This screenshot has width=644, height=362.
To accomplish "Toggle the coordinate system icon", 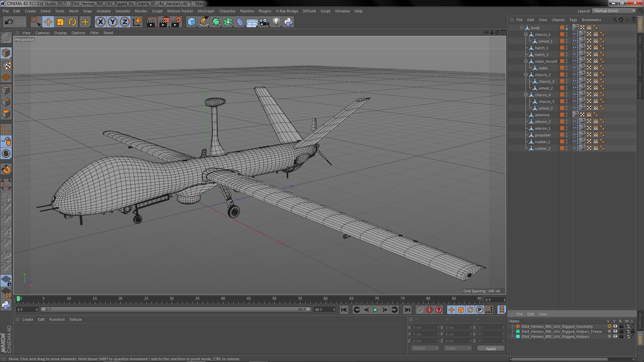I will [x=137, y=22].
